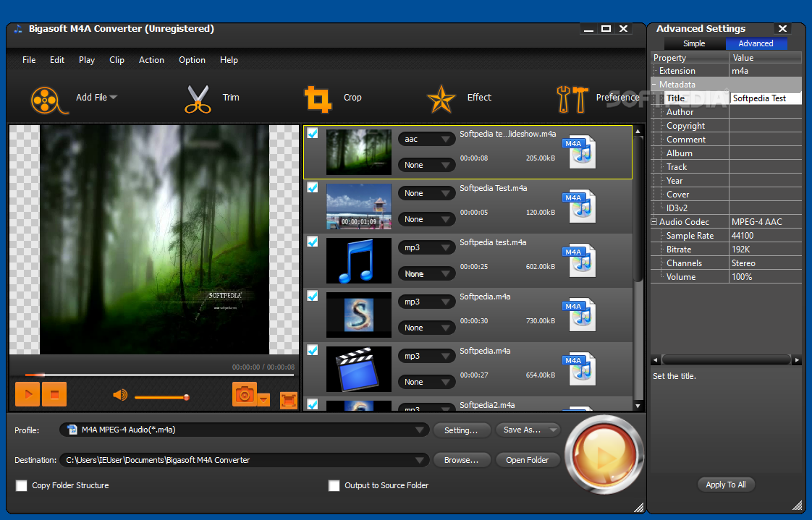812x520 pixels.
Task: Adjust the volume slider
Action: 161,397
